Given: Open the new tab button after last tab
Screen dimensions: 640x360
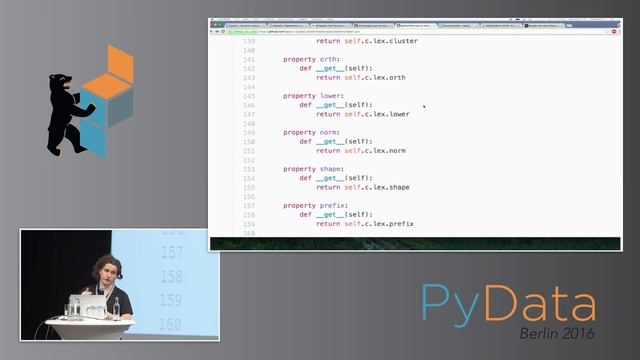Looking at the screenshot, I should click(569, 26).
